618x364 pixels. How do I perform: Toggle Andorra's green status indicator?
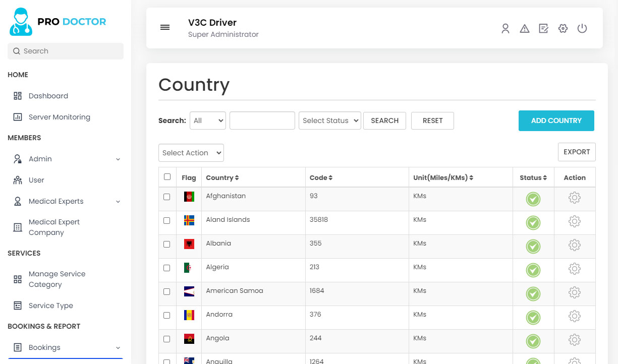pos(533,318)
